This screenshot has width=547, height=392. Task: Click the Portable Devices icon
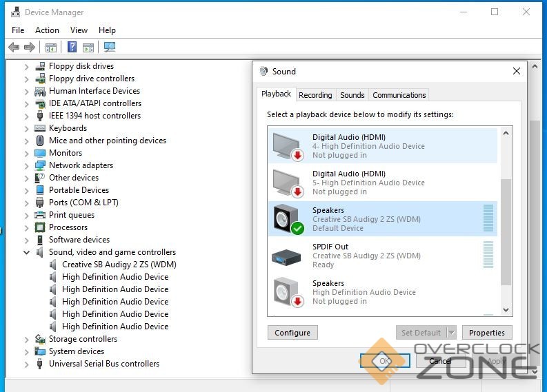coord(40,190)
